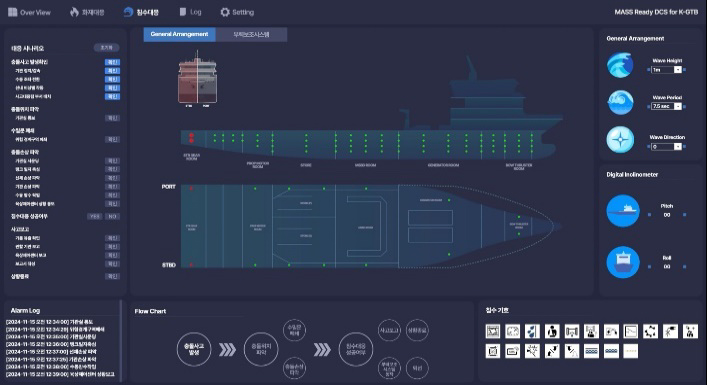
Task: Click the flame icon in top navigation
Action: pos(74,12)
